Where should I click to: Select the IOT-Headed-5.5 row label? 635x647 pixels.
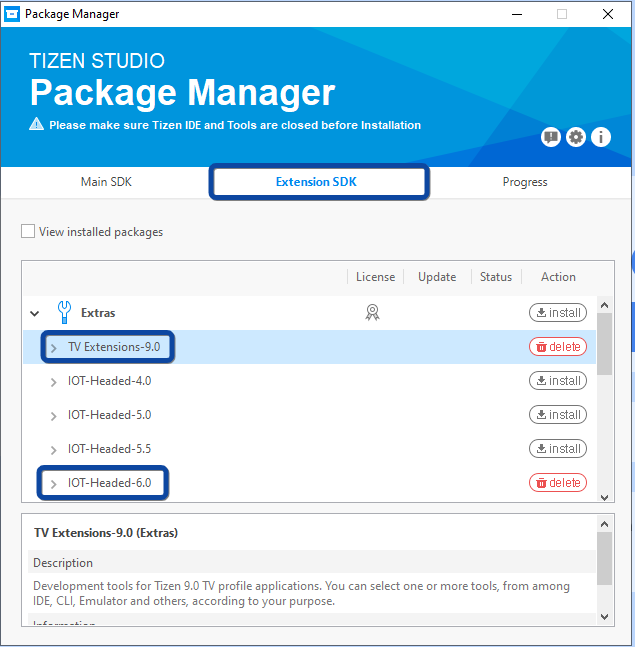[109, 449]
